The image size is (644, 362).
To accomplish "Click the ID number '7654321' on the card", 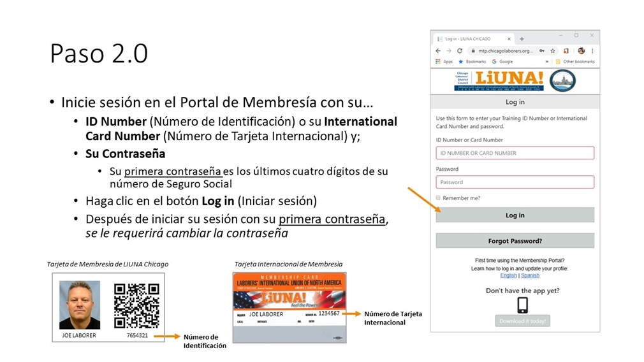I will click(x=137, y=335).
